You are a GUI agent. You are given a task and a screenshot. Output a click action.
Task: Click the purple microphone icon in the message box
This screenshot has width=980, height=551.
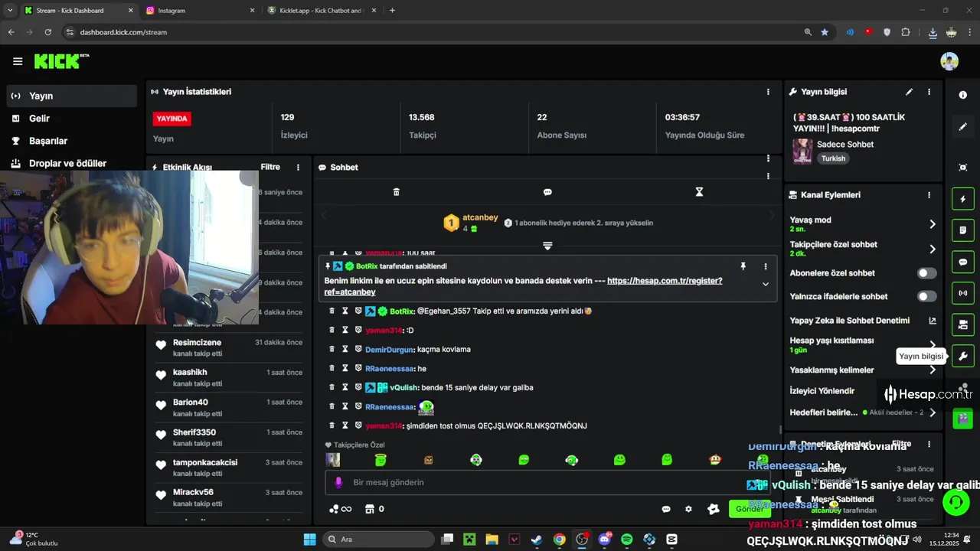pyautogui.click(x=338, y=483)
